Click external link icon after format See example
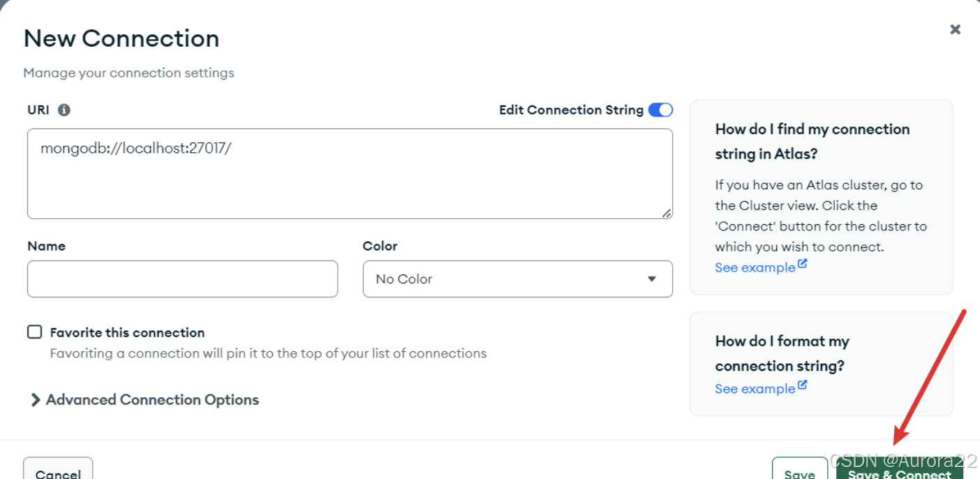 point(803,385)
